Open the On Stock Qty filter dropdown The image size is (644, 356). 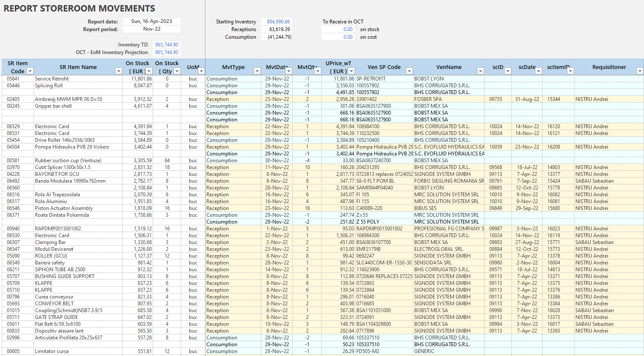point(177,71)
